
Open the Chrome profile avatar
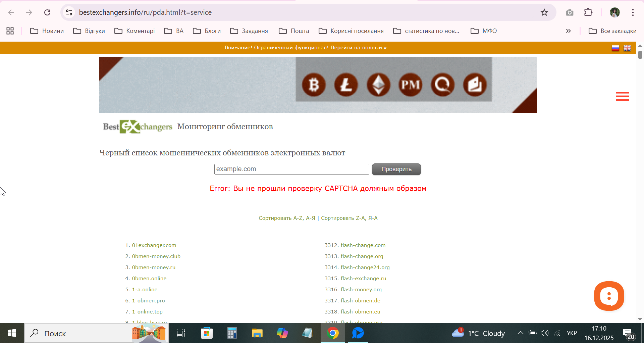click(x=614, y=12)
